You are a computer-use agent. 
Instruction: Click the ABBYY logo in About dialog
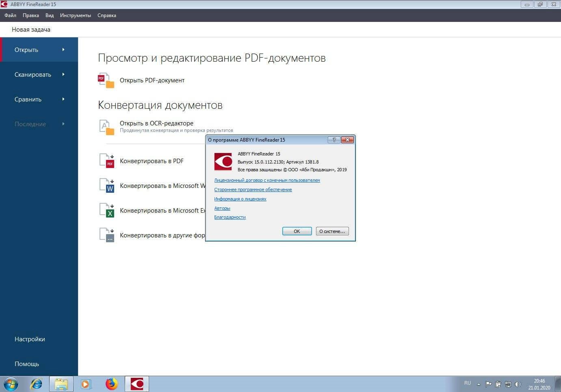click(x=223, y=162)
